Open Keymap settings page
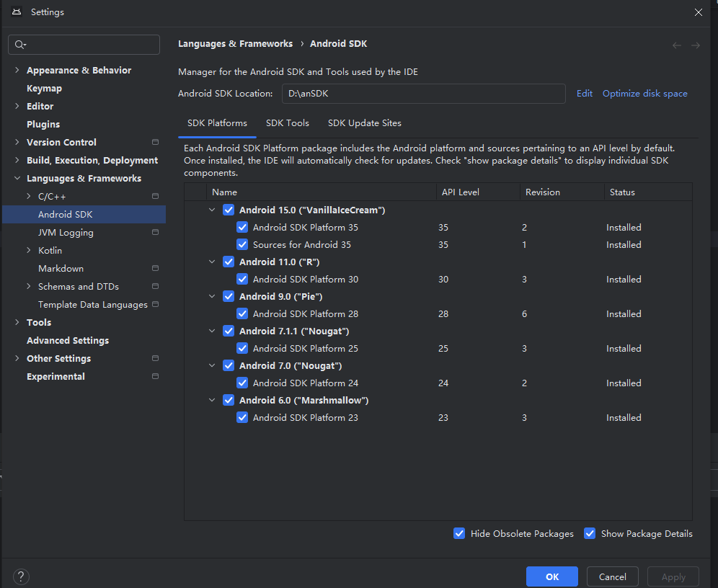This screenshot has height=588, width=718. coord(44,89)
